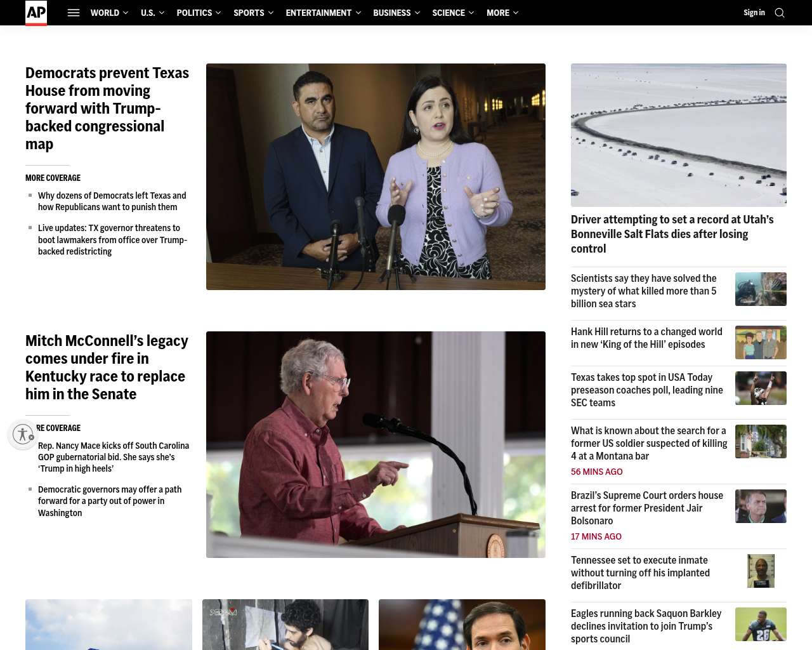The image size is (812, 650).
Task: Open the hamburger menu icon
Action: pos(74,13)
